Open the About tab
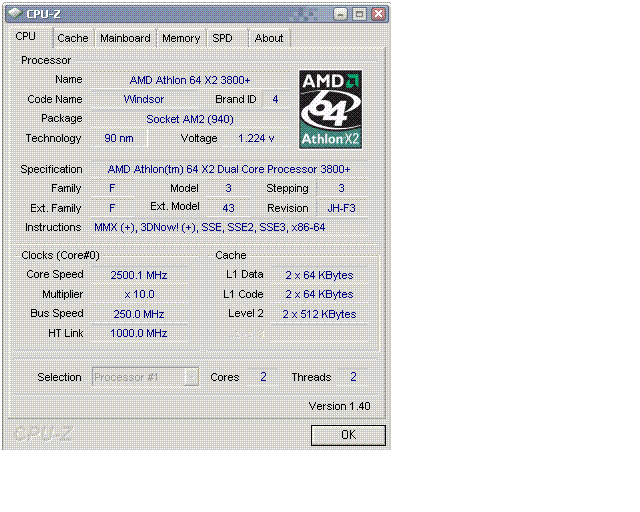Screen dimensions: 640x512 click(269, 38)
